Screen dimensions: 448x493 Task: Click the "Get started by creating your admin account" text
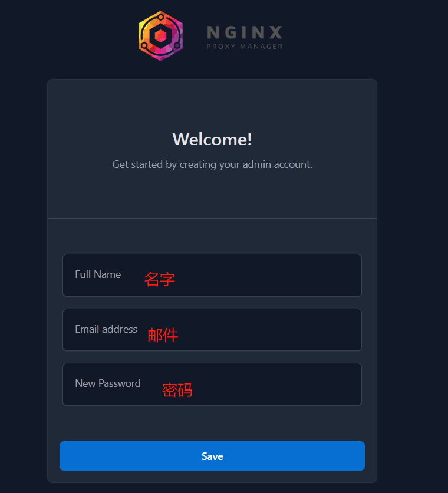212,164
